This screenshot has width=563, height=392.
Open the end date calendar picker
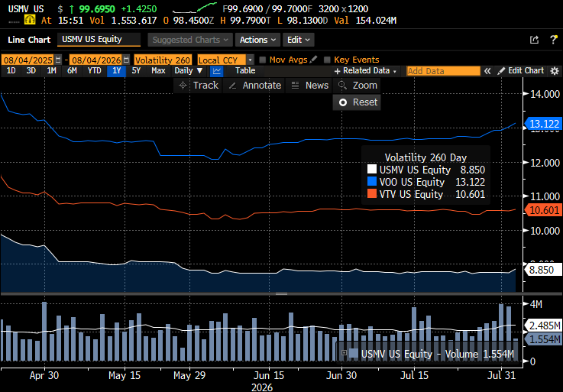tap(126, 60)
